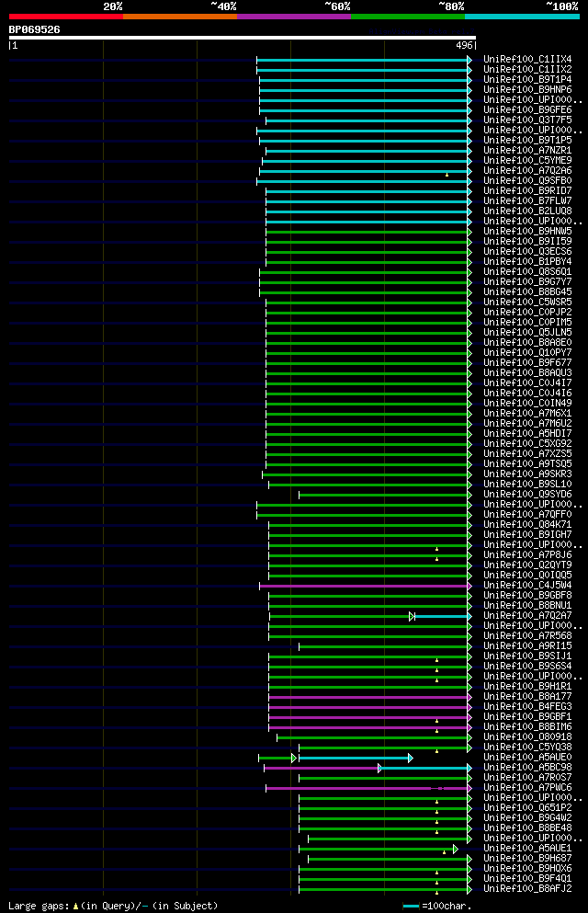
Task: Click the cyan segment of UniRef100_A7Q2A7 alignment
Action: (x=443, y=616)
